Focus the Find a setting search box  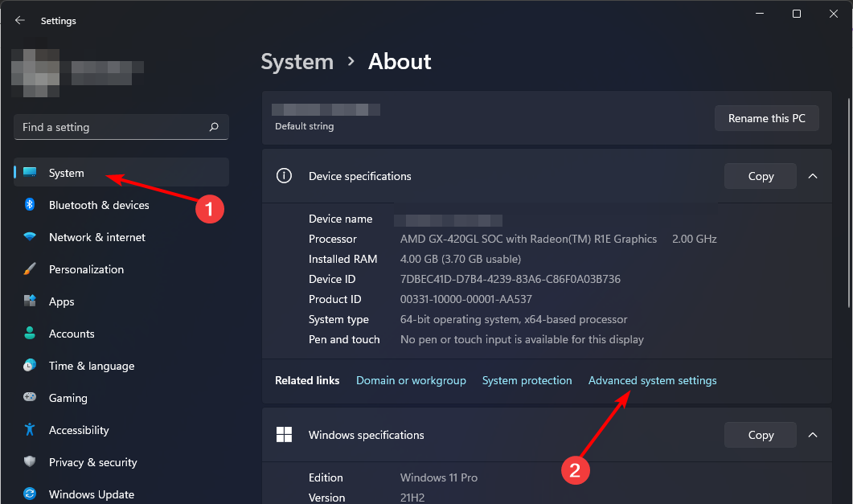tap(121, 127)
